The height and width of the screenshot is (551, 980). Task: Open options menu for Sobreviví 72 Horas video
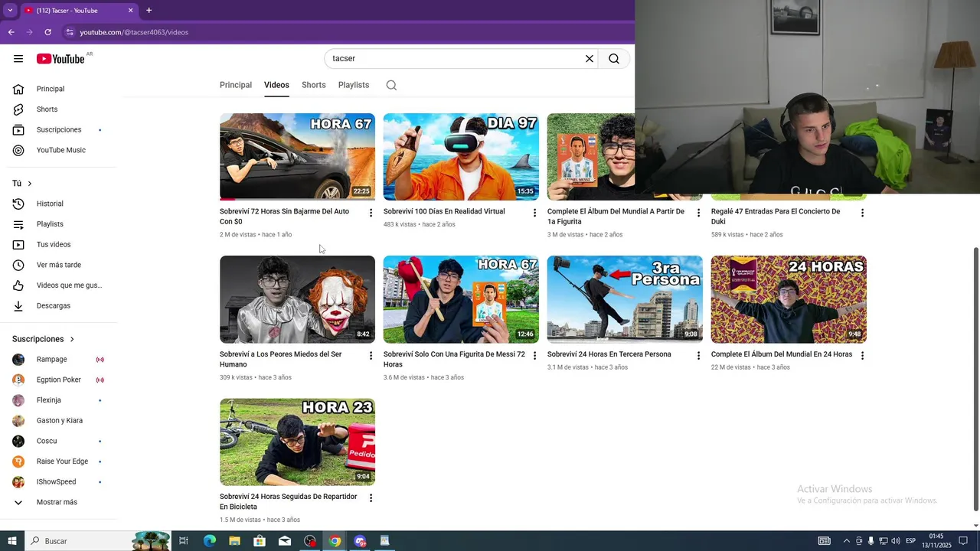[371, 213]
